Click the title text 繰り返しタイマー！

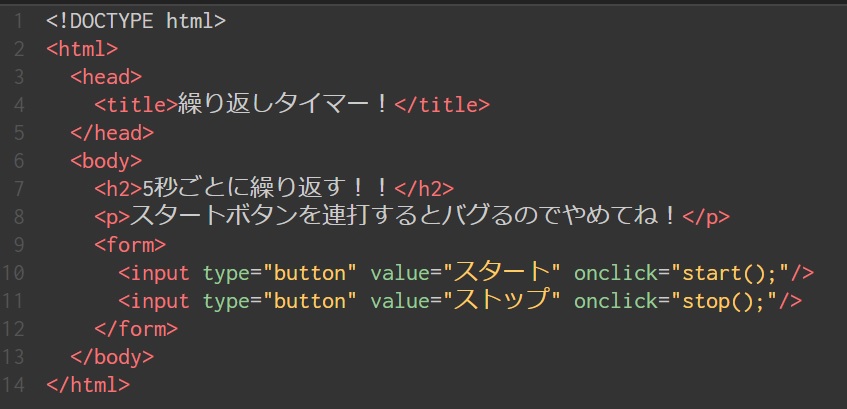point(285,104)
